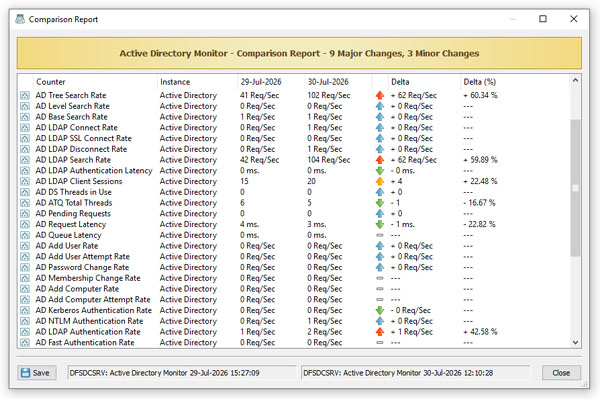Screen dimensions: 600x399
Task: Click the green down arrow for AD Kerberos Authentication Rate
Action: click(380, 310)
